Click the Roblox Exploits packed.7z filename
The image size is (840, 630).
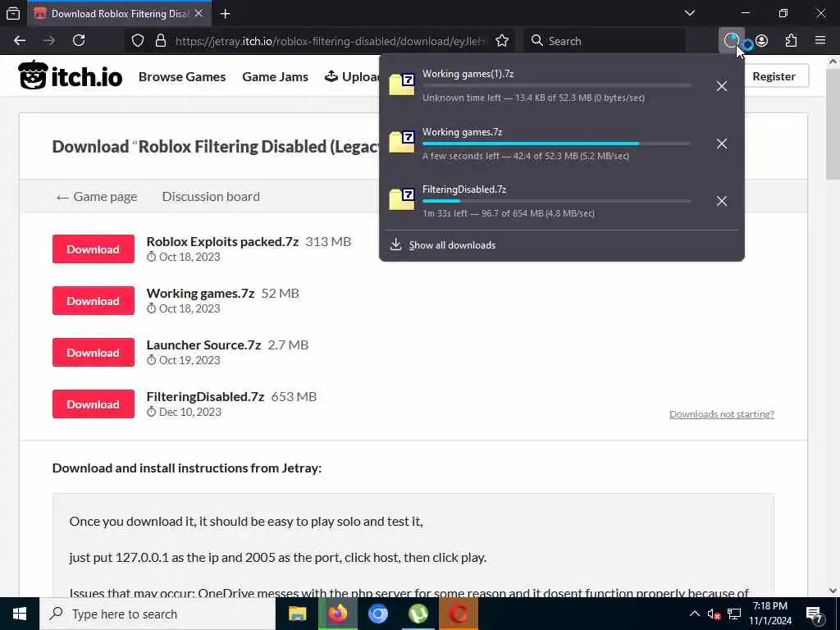pos(222,242)
